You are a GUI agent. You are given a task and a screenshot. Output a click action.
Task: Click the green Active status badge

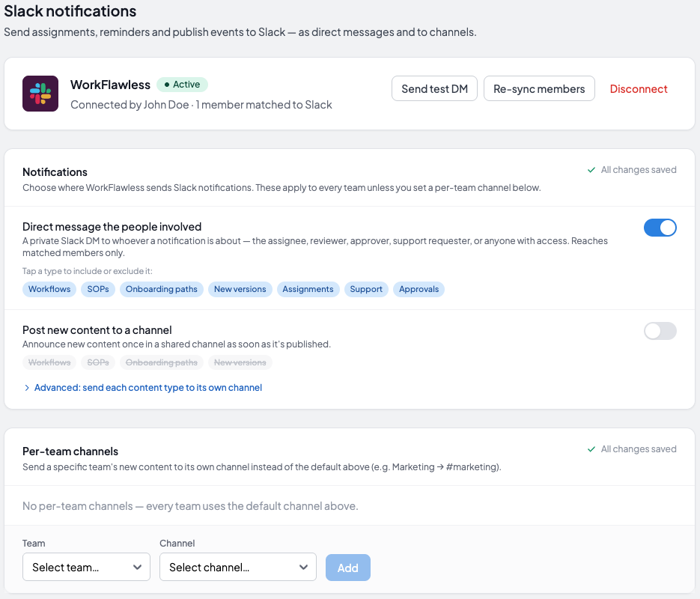182,85
